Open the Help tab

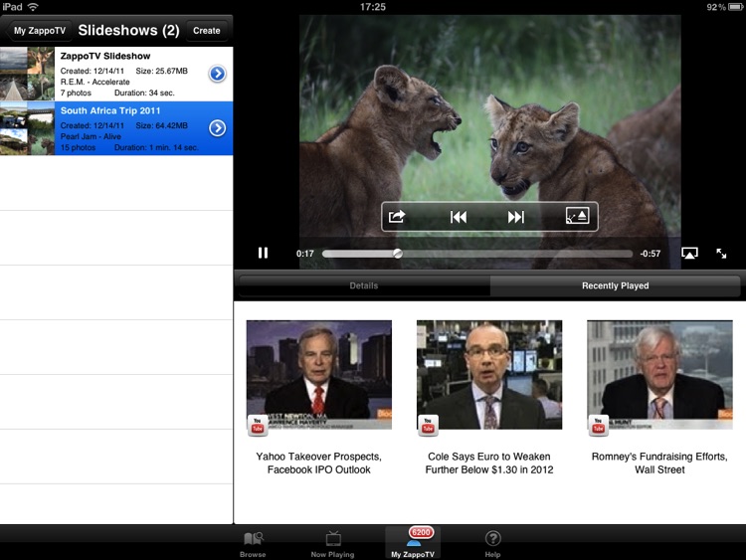tap(493, 544)
